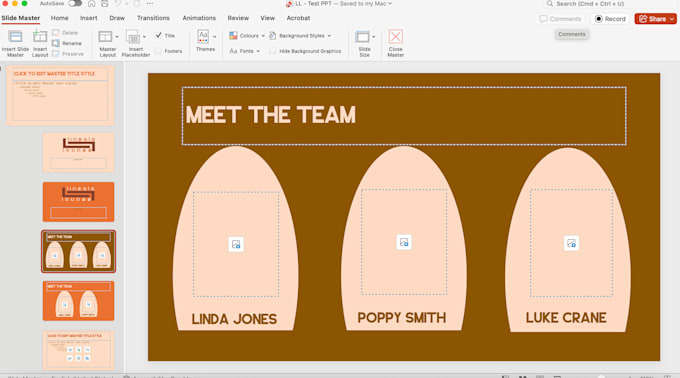Open the Colours dropdown arrow

click(x=263, y=36)
